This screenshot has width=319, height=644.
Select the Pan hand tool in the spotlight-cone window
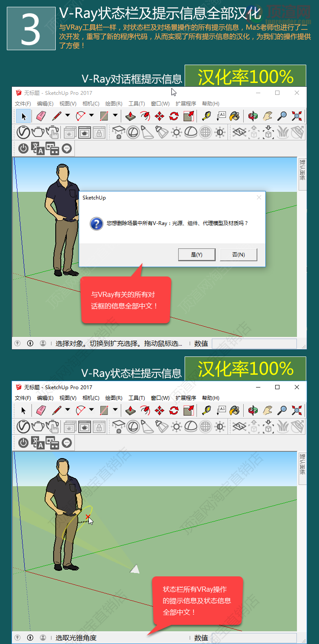(x=267, y=410)
